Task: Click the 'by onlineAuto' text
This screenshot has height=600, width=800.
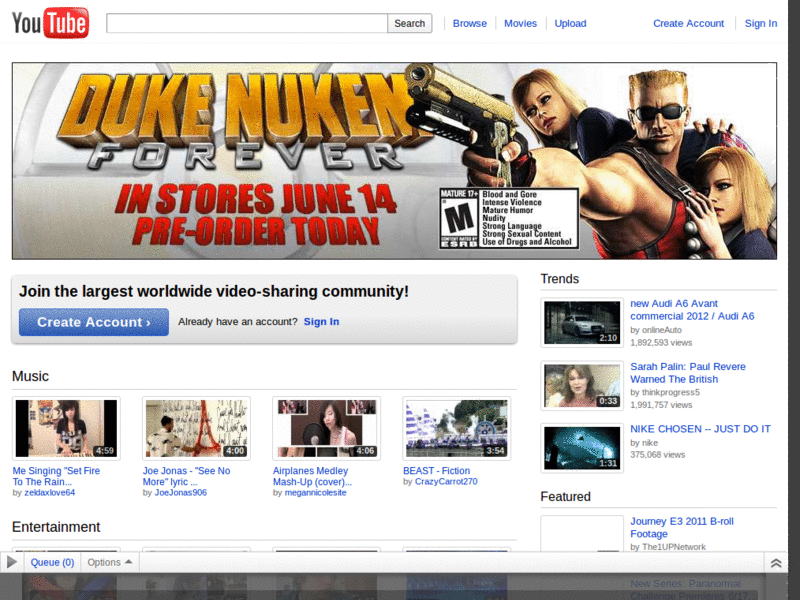Action: coord(656,330)
